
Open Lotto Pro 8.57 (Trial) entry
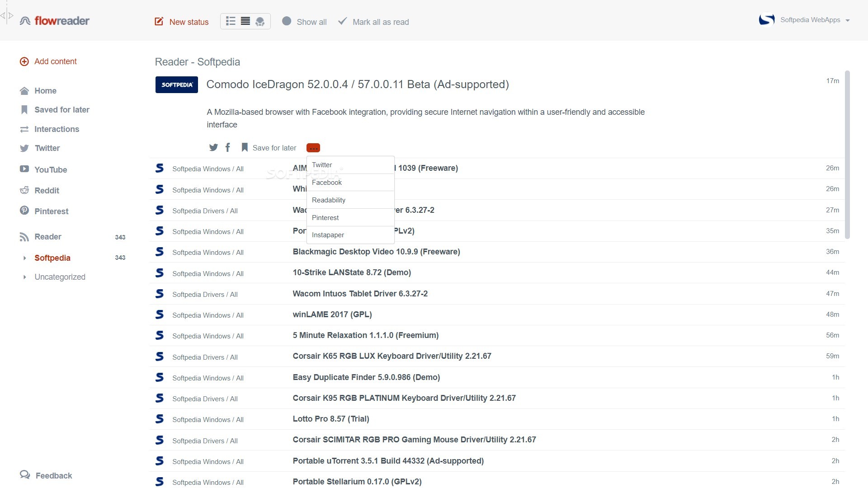331,419
